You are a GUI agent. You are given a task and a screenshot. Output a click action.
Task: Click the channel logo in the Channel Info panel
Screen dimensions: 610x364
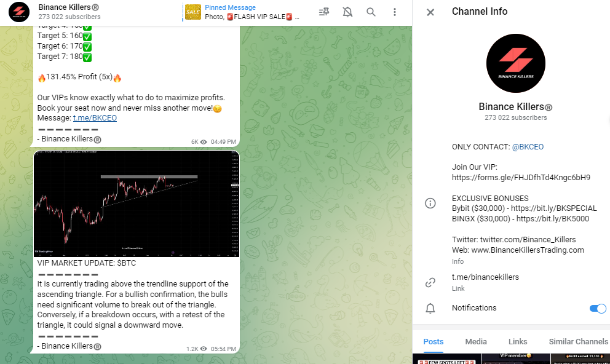click(516, 63)
